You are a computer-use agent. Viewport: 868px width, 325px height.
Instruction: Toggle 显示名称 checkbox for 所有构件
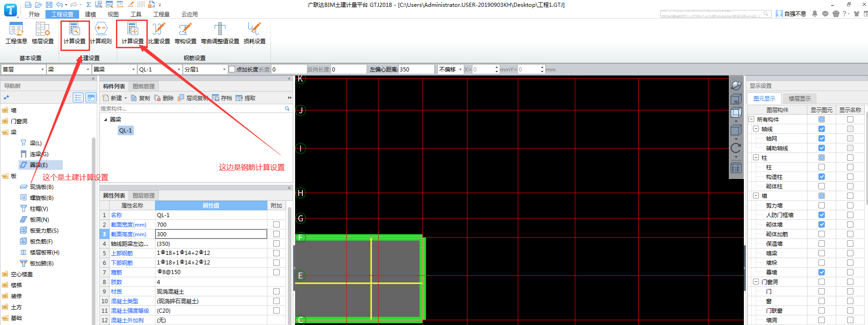(x=850, y=119)
